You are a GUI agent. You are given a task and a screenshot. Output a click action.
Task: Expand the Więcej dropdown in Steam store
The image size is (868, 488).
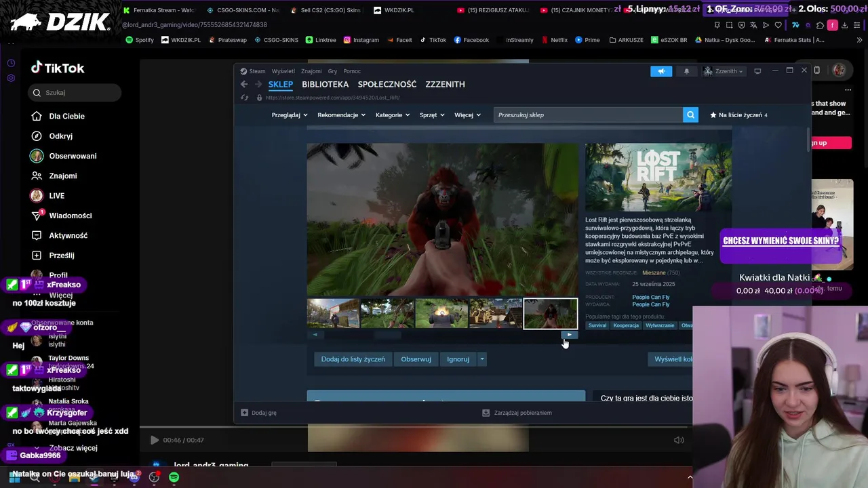point(467,115)
